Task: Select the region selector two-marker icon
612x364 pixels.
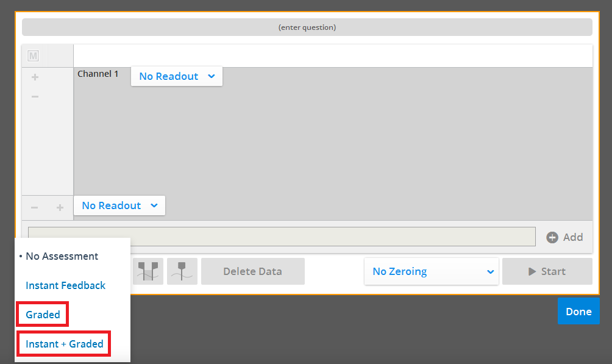Action: pos(148,271)
